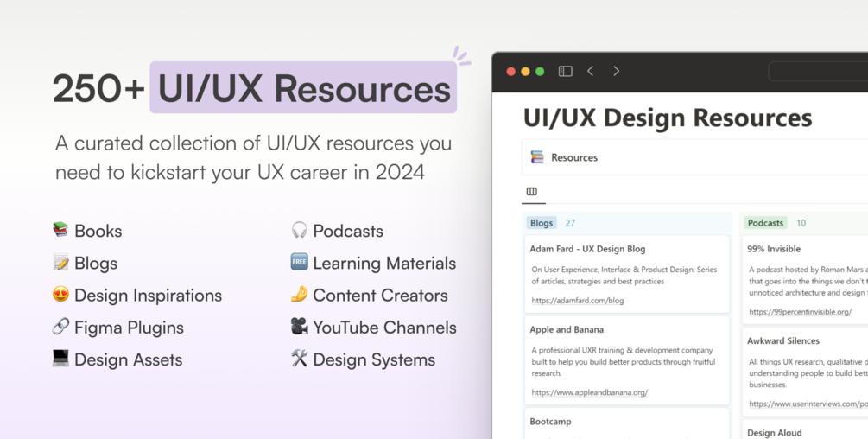The width and height of the screenshot is (868, 439).
Task: Open the Bootcamp card
Action: pyautogui.click(x=627, y=423)
